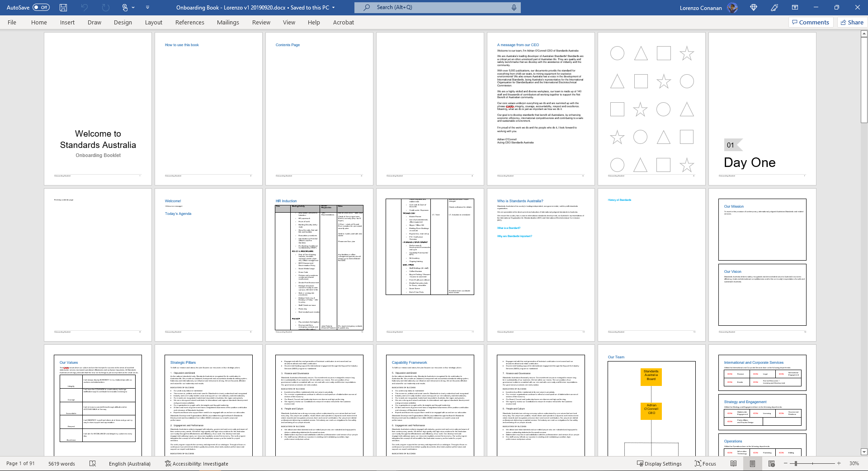This screenshot has width=868, height=471.
Task: Select the Design tab
Action: tap(123, 22)
